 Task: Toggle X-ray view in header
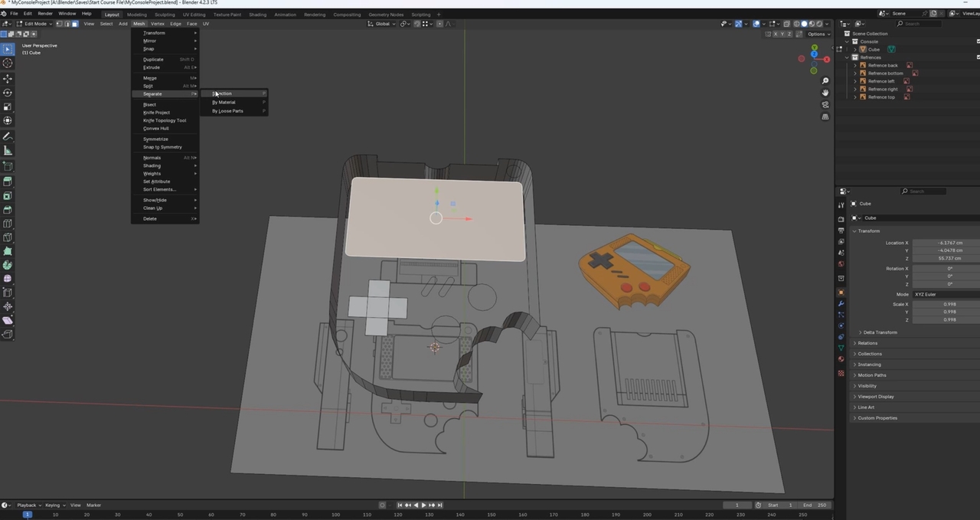point(787,24)
